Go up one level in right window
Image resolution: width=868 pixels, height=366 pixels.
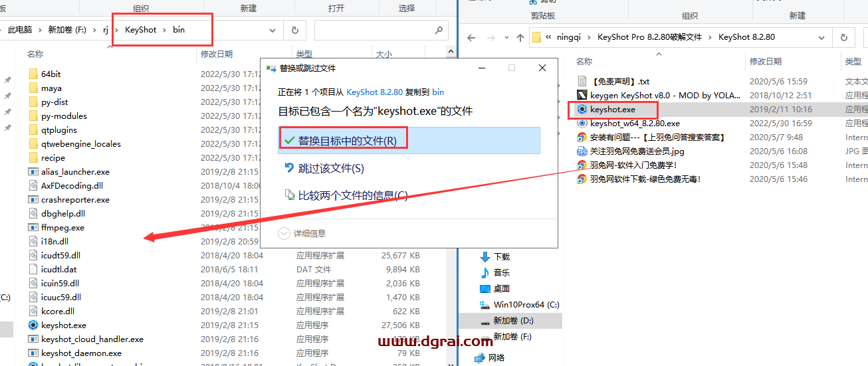click(x=520, y=37)
